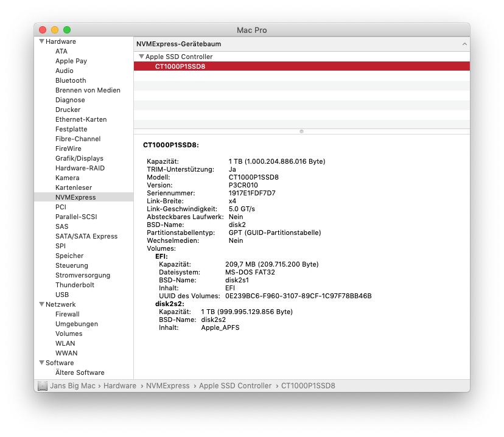
Task: Click the green zoom window button
Action: click(x=67, y=30)
